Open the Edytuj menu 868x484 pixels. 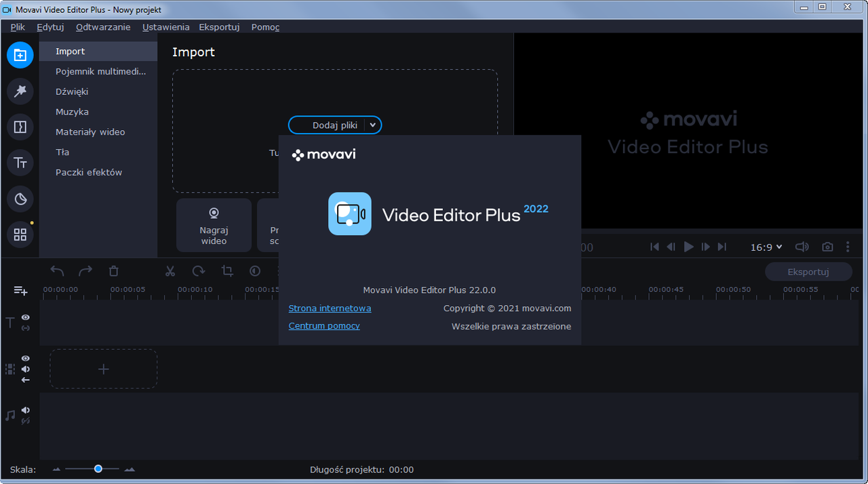click(x=50, y=27)
